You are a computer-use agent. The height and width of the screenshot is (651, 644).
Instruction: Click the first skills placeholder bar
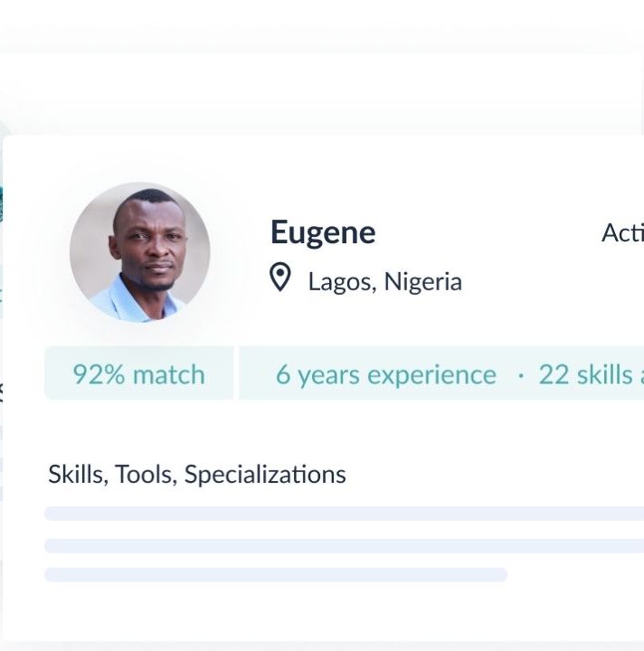[345, 514]
